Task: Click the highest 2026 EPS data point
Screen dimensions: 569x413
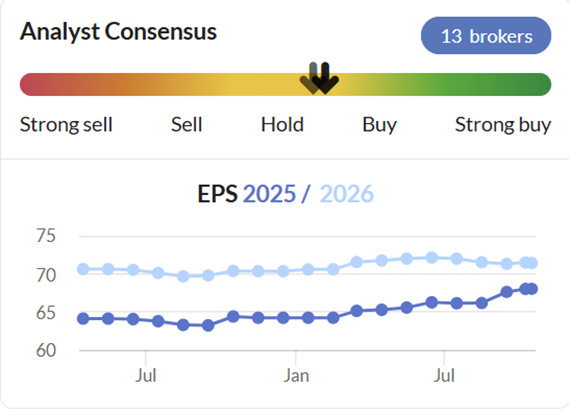Action: coord(431,258)
